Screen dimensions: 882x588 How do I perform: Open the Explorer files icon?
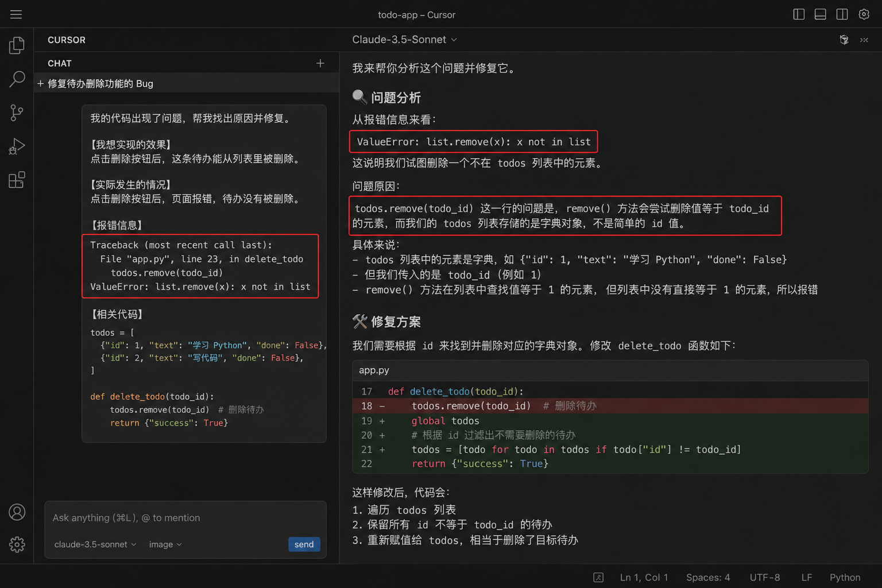point(17,45)
